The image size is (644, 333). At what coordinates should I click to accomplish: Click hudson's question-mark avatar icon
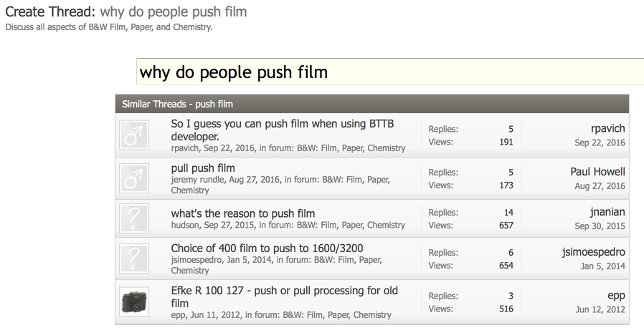coord(134,218)
